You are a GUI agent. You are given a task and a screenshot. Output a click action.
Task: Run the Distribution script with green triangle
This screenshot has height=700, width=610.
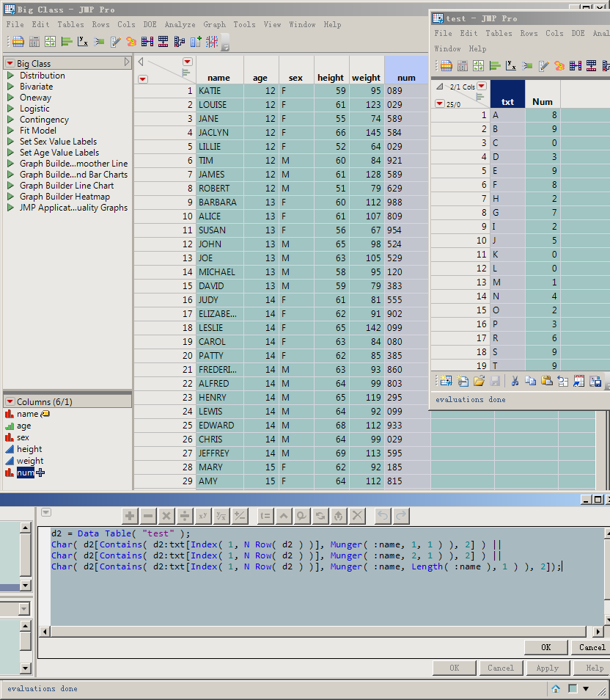point(10,76)
